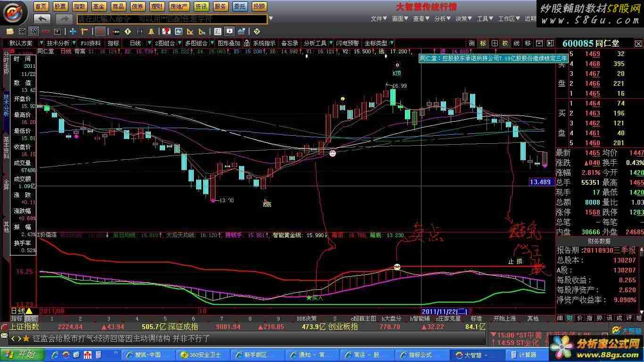This screenshot has height=362, width=644.
Task: Select the 超赢主图 indicator tab
Action: click(363, 319)
